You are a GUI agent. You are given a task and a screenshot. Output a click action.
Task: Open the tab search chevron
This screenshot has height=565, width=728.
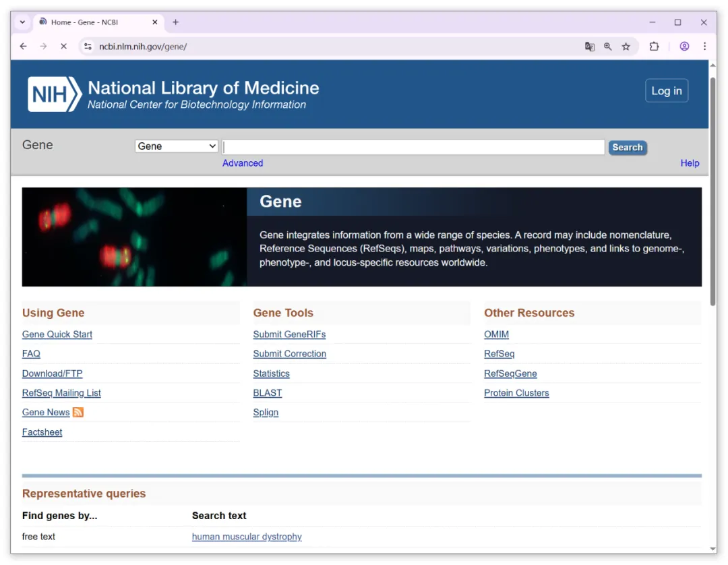click(22, 22)
